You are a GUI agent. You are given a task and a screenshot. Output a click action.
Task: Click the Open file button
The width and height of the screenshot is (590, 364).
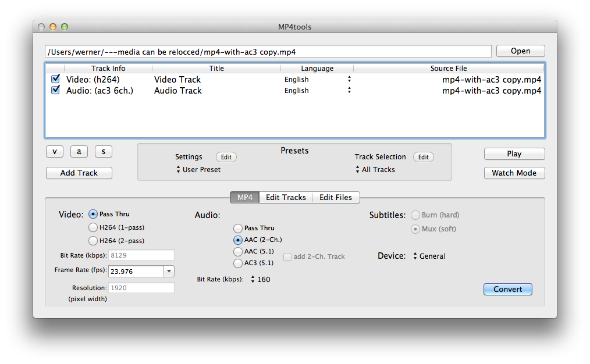pyautogui.click(x=520, y=51)
